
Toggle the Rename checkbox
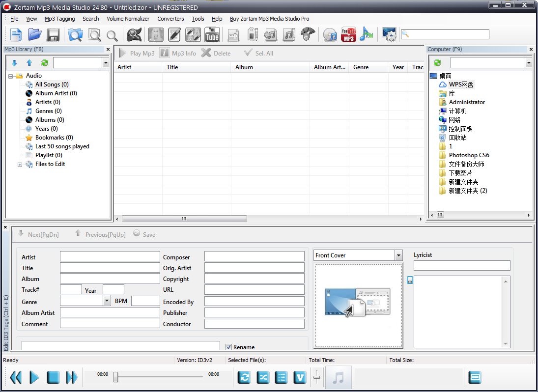click(x=229, y=347)
